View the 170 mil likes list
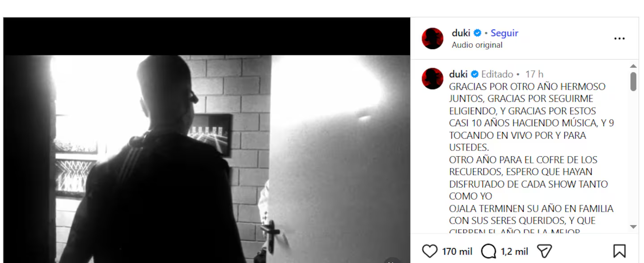 click(x=457, y=252)
